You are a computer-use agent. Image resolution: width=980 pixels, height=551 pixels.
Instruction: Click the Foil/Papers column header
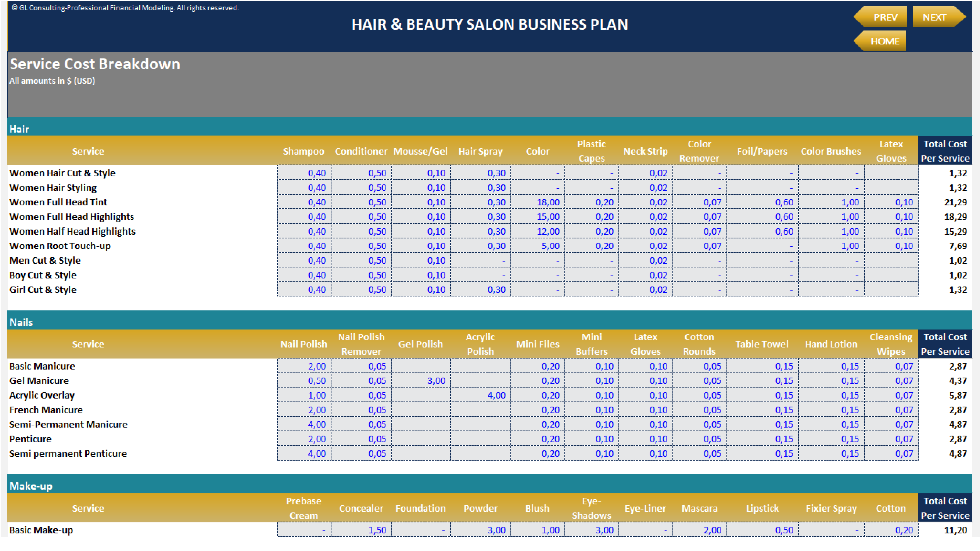[x=762, y=151]
